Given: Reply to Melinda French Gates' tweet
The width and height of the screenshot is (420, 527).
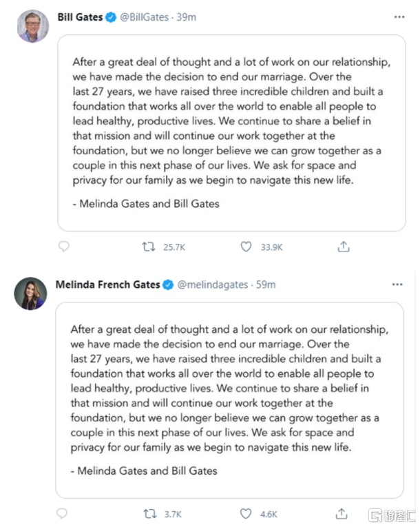Looking at the screenshot, I should [62, 513].
